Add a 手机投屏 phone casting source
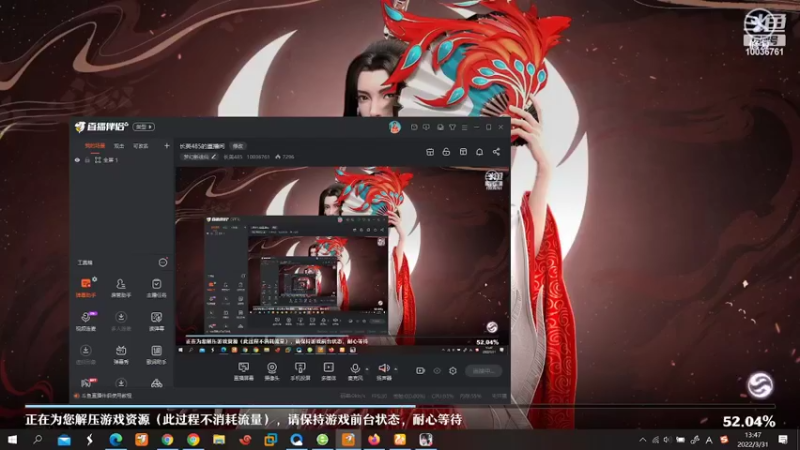Image resolution: width=800 pixels, height=450 pixels. point(300,371)
